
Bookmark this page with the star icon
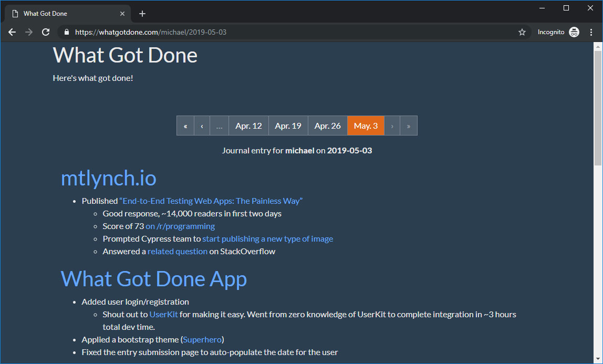[x=522, y=32]
